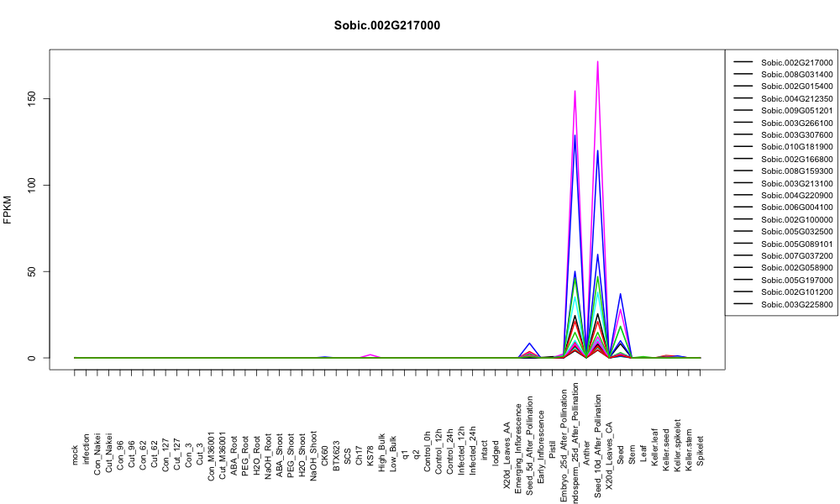Click the ABA_Root x-axis label
Screen dimensions: 840x504
tap(234, 449)
